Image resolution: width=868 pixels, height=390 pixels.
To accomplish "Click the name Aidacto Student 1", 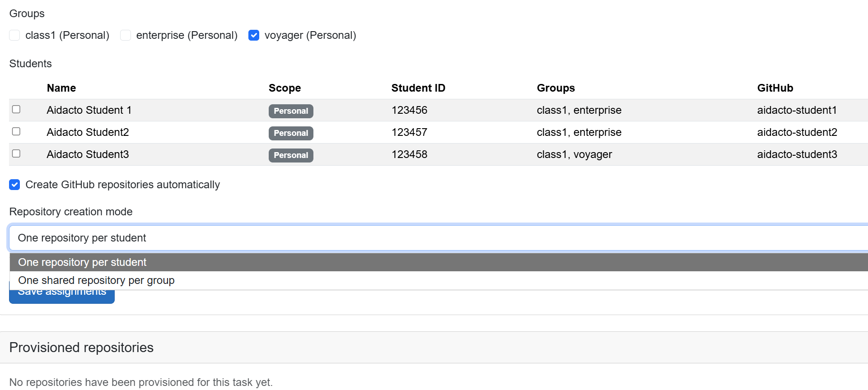I will [89, 110].
